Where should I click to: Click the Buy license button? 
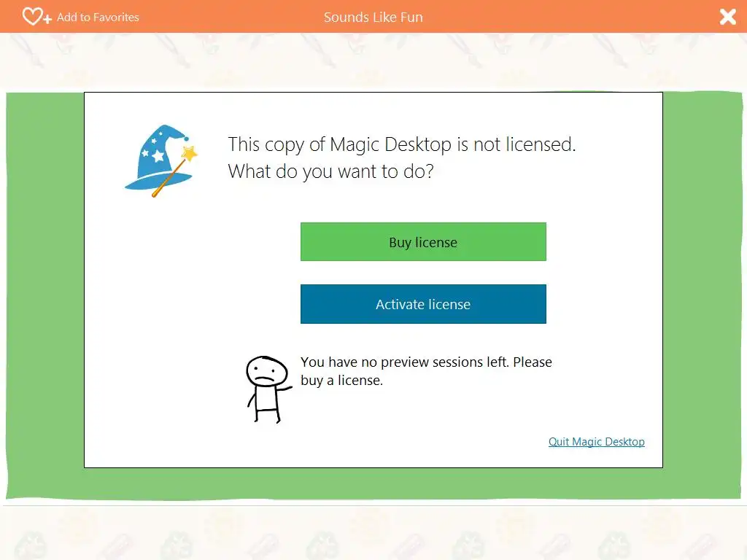tap(423, 242)
